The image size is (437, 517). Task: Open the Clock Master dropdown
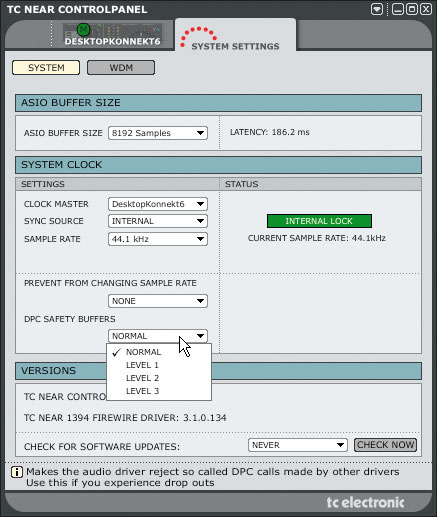tap(158, 204)
